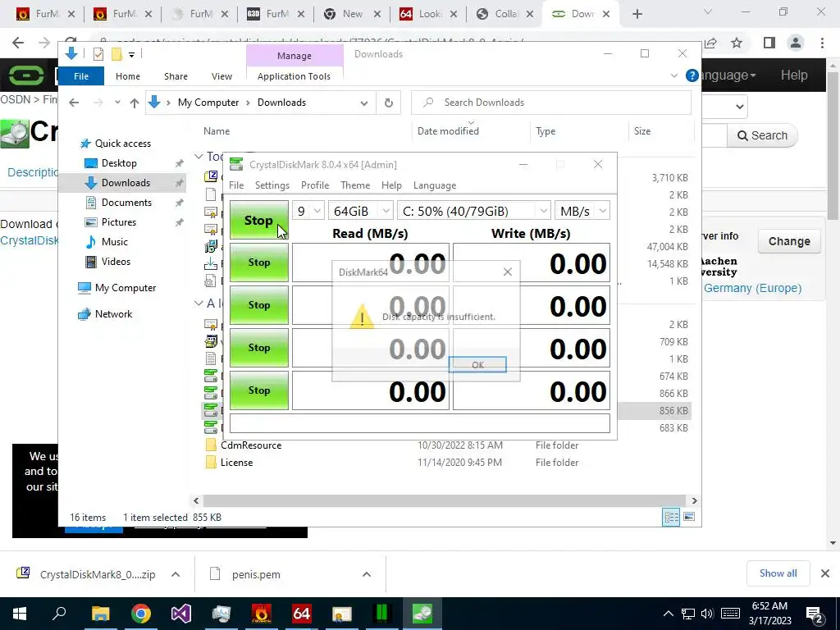Sort by the Name column header
The image size is (840, 630).
217,130
